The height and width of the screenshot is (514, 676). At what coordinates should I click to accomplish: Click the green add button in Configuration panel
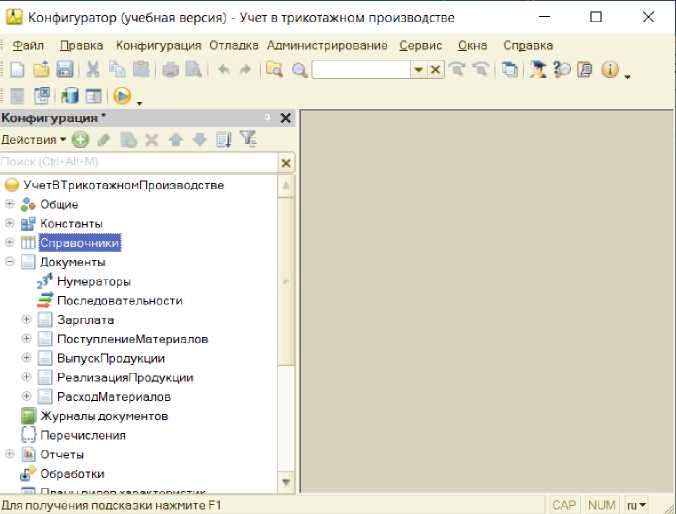80,140
